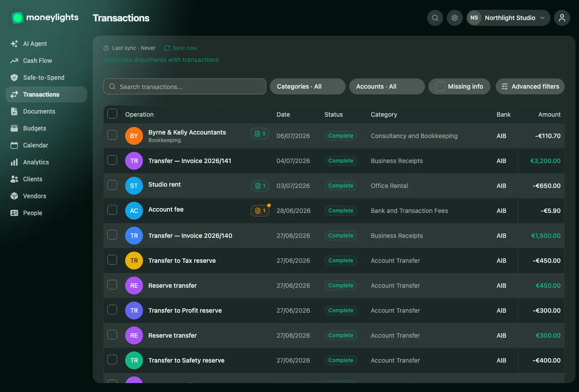
Task: Click the People ID card icon
Action: tap(14, 213)
